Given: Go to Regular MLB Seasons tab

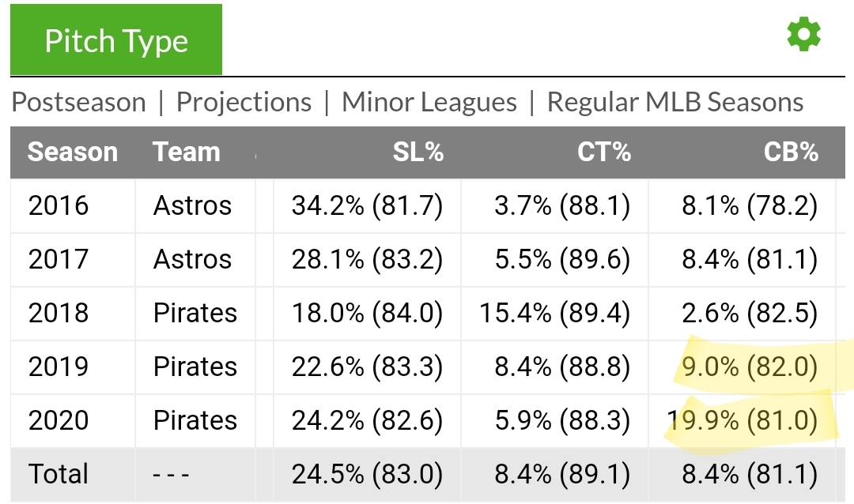Looking at the screenshot, I should 675,102.
